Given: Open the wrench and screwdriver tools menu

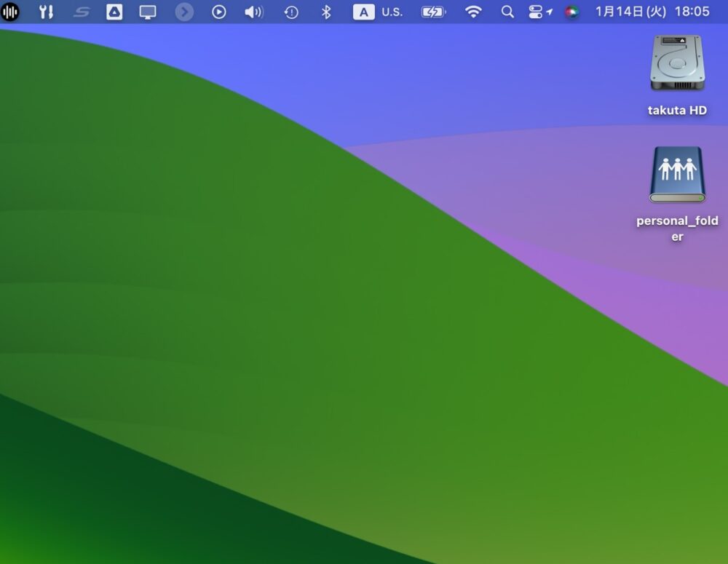Looking at the screenshot, I should [x=46, y=12].
